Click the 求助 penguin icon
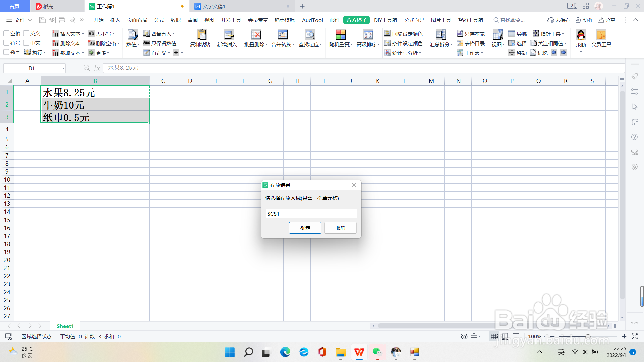 (x=581, y=35)
